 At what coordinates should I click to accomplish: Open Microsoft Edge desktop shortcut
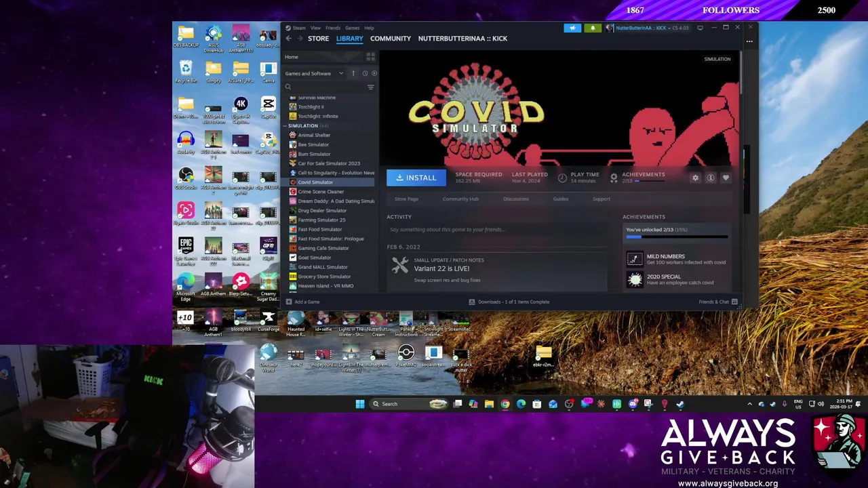pyautogui.click(x=186, y=285)
